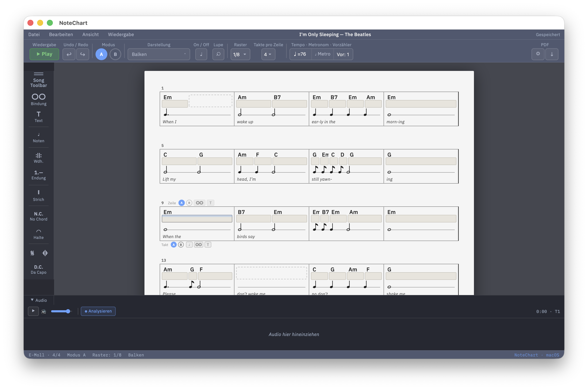
Task: Open the Bearbeiten menu
Action: coord(61,35)
